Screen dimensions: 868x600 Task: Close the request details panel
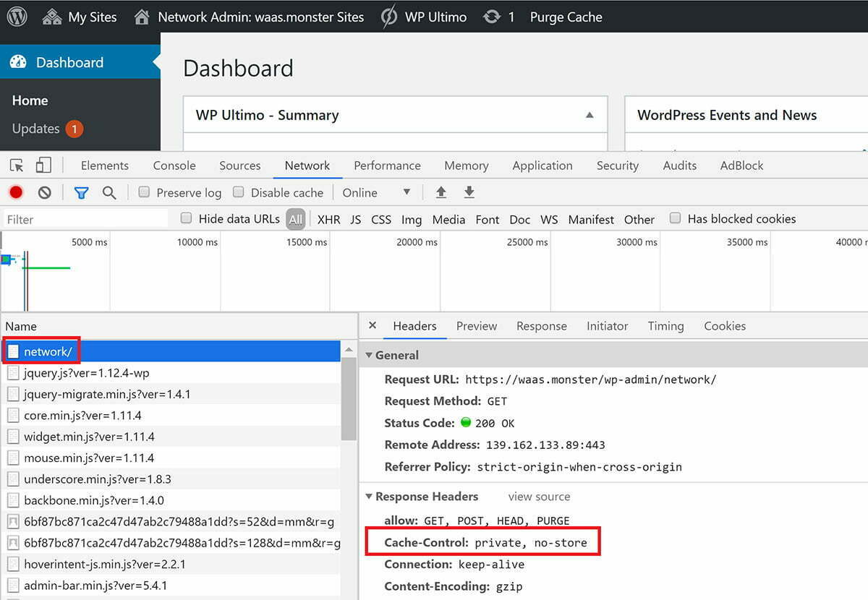point(373,325)
